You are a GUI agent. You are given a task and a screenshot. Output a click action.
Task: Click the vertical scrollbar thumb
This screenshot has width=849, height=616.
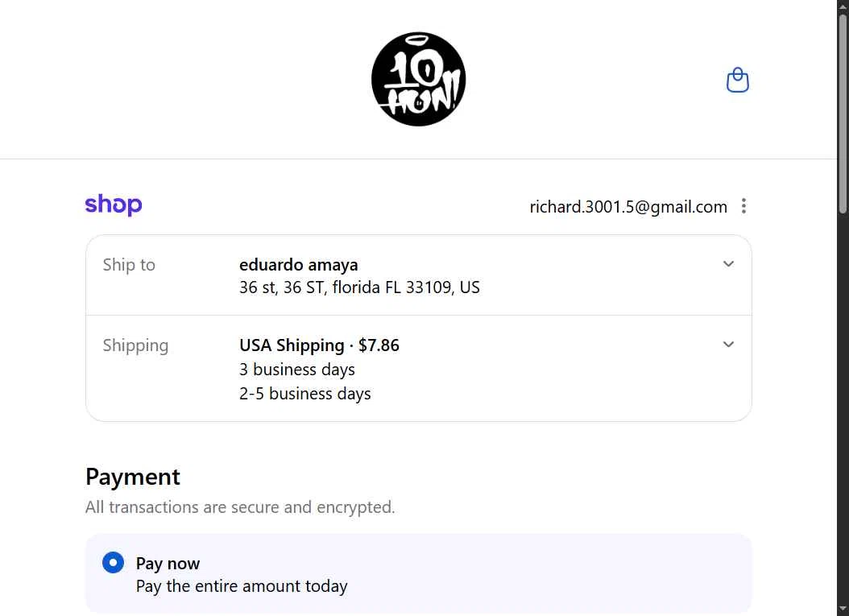843,114
